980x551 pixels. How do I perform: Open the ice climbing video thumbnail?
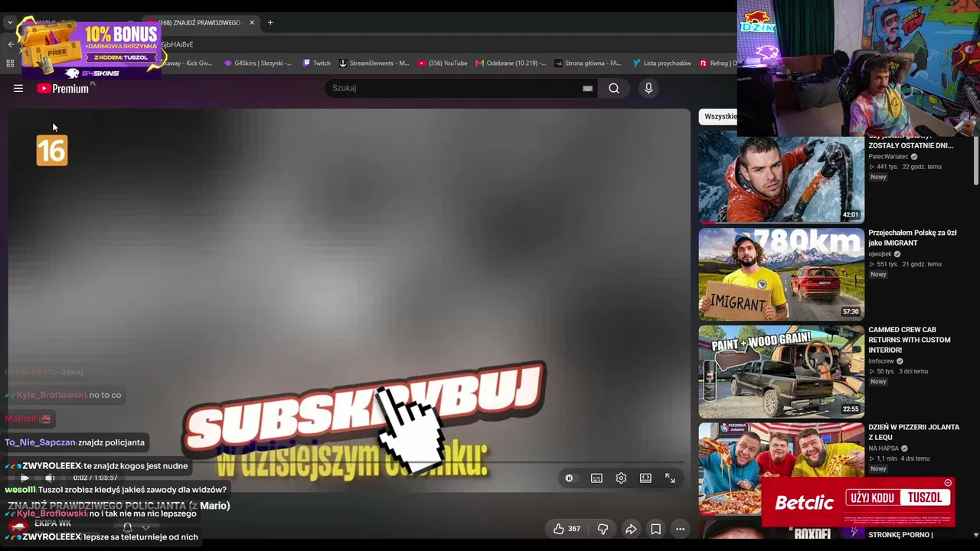(781, 179)
